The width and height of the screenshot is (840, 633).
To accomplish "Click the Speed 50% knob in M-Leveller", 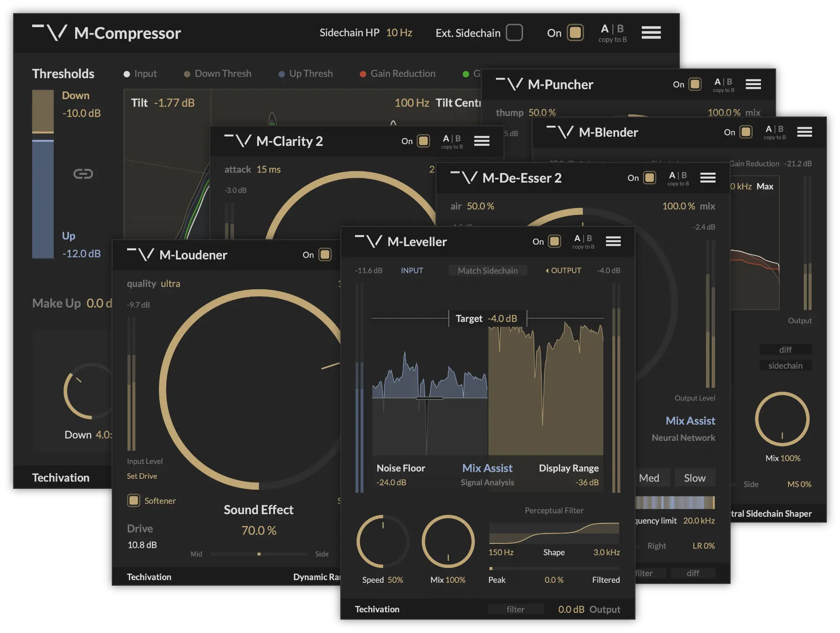I will 383,541.
